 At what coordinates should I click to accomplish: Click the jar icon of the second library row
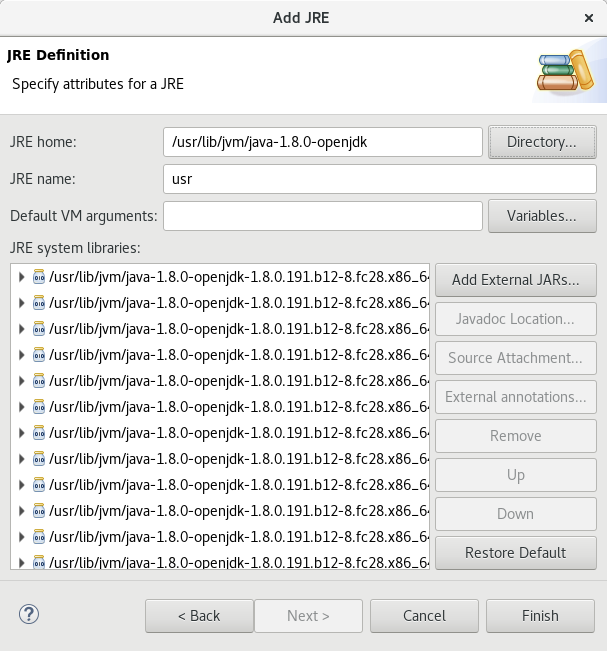[39, 303]
